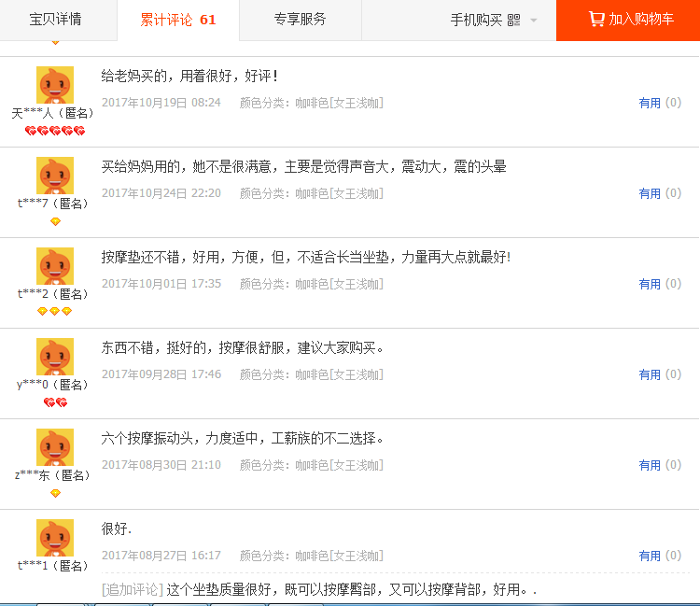Expand the 手机购买 dropdown arrow

533,21
